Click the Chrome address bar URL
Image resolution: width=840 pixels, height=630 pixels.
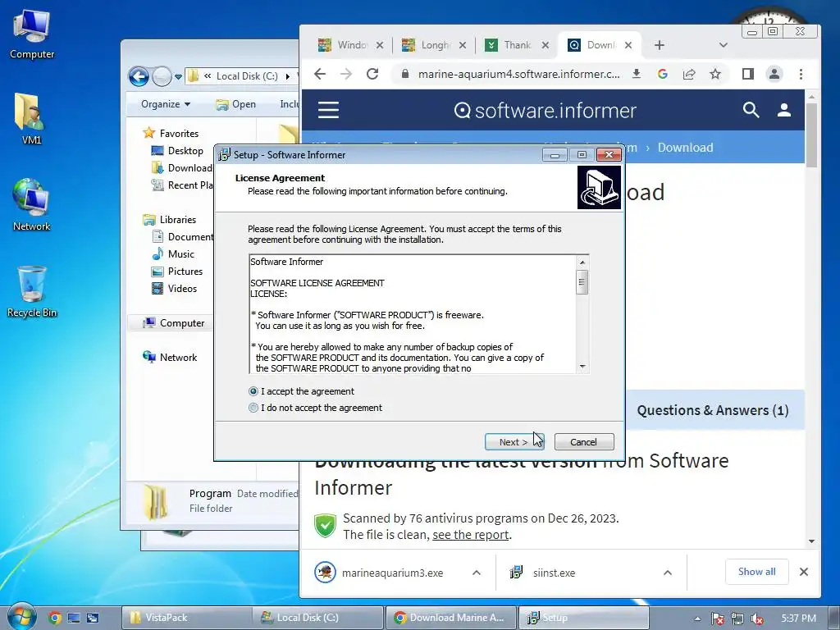click(x=518, y=74)
